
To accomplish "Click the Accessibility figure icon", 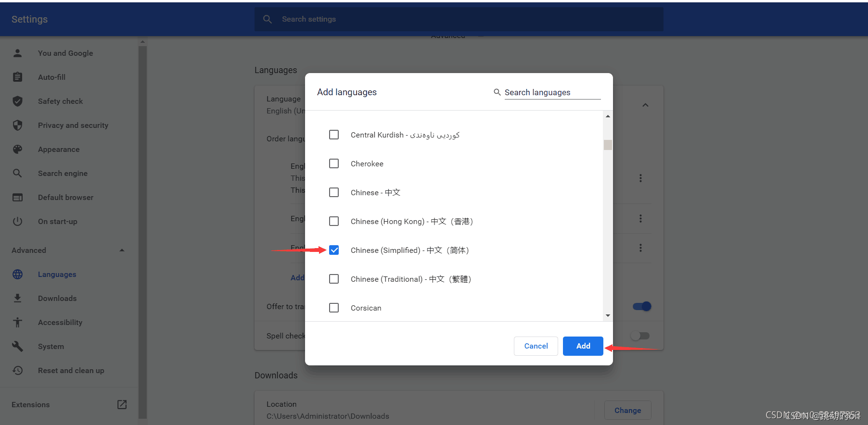I will 18,323.
